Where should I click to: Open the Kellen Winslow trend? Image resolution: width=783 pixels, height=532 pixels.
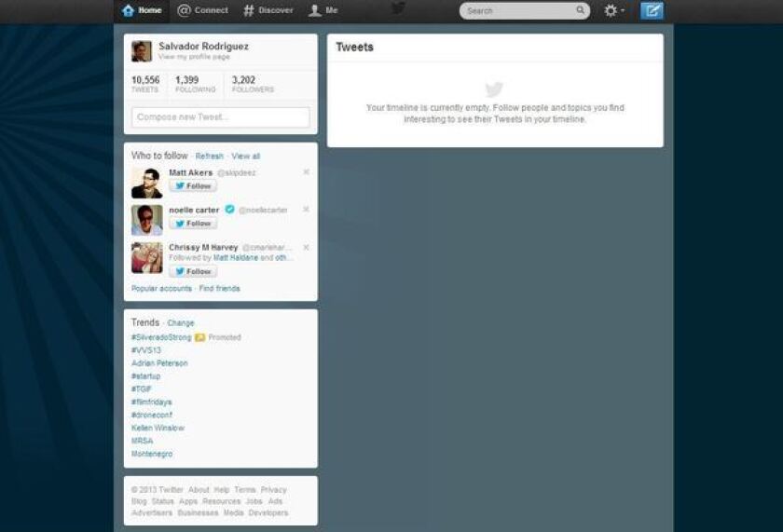(x=158, y=429)
